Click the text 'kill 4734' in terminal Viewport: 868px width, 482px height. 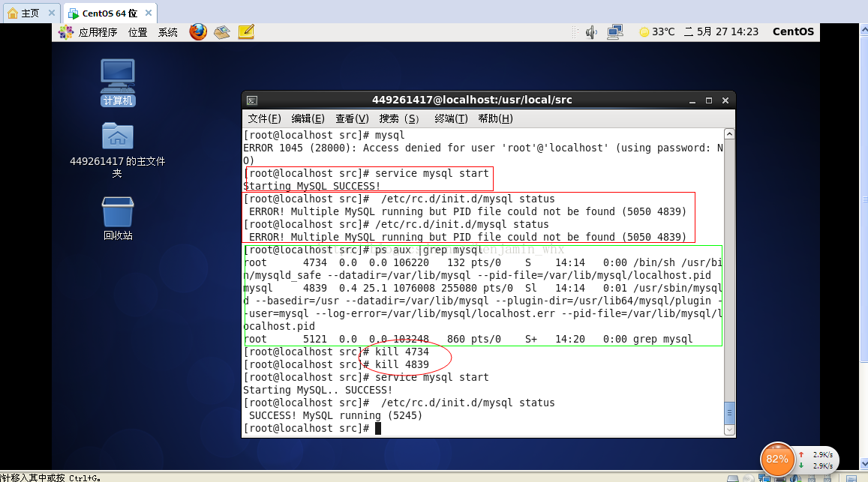click(x=402, y=352)
